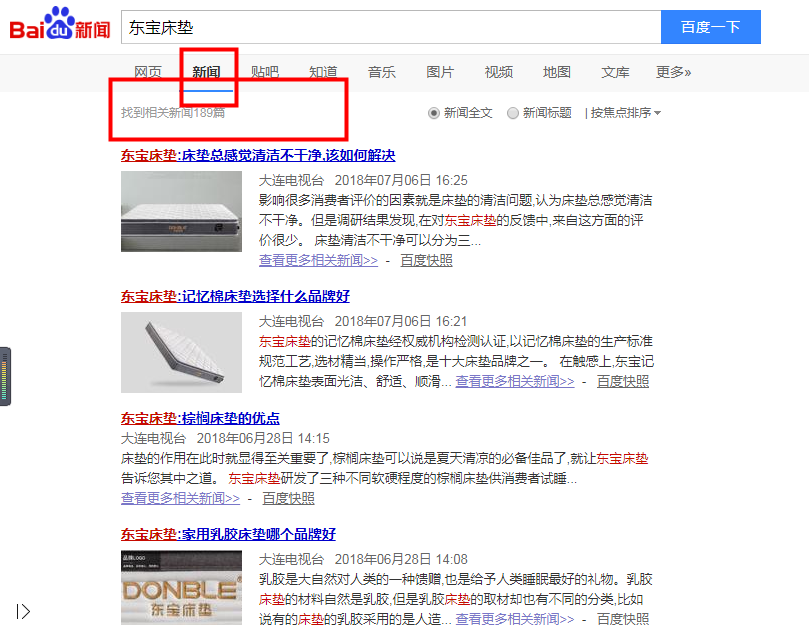This screenshot has height=625, width=809.
Task: Click the Baidu 新闻 logo
Action: 60,24
